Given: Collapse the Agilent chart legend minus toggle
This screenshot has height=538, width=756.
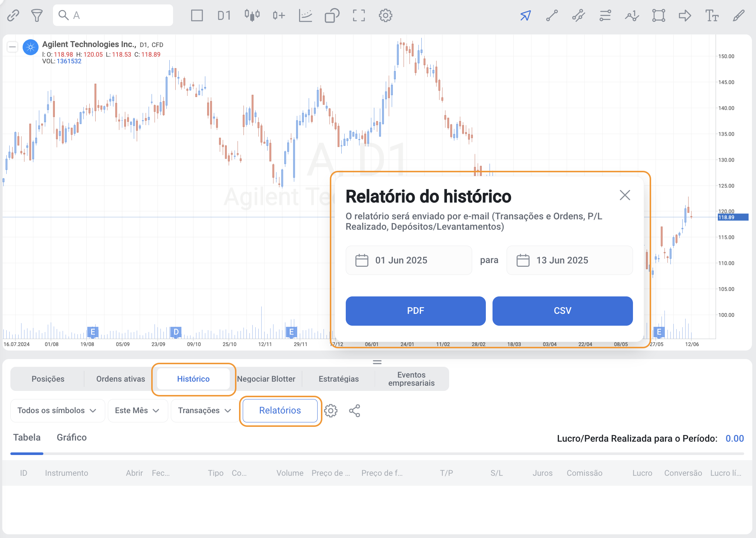Looking at the screenshot, I should (12, 47).
